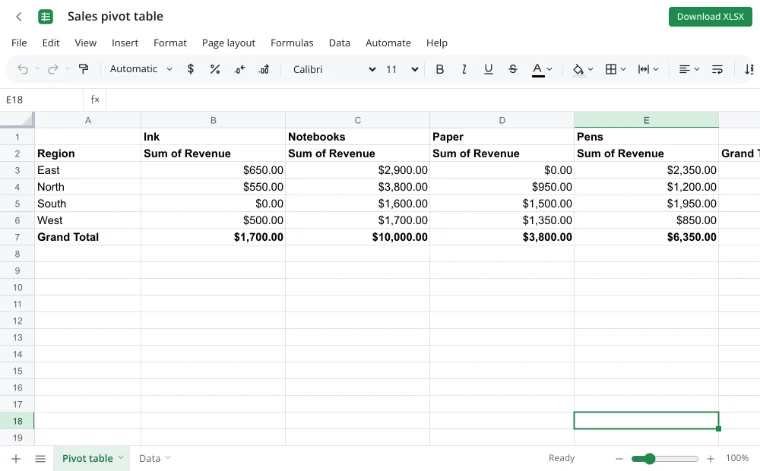Add a new sheet with plus icon
The width and height of the screenshot is (760, 471).
coord(16,458)
